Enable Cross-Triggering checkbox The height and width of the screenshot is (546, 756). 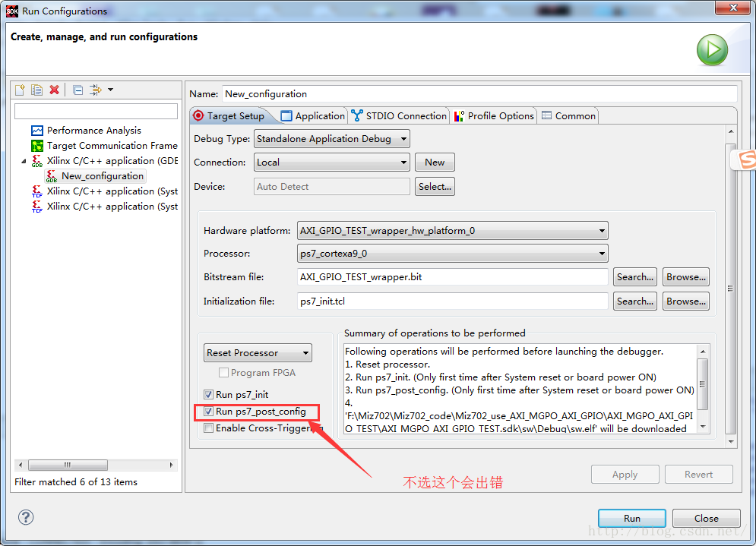209,428
